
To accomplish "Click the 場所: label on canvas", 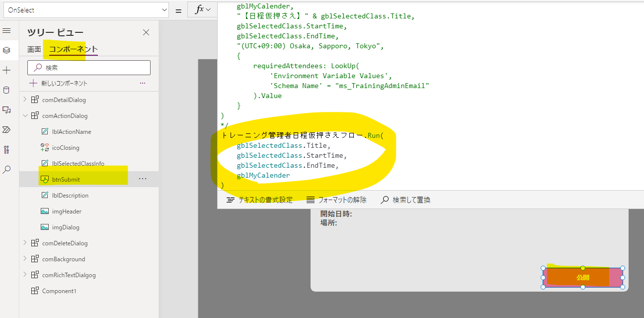I will [328, 223].
